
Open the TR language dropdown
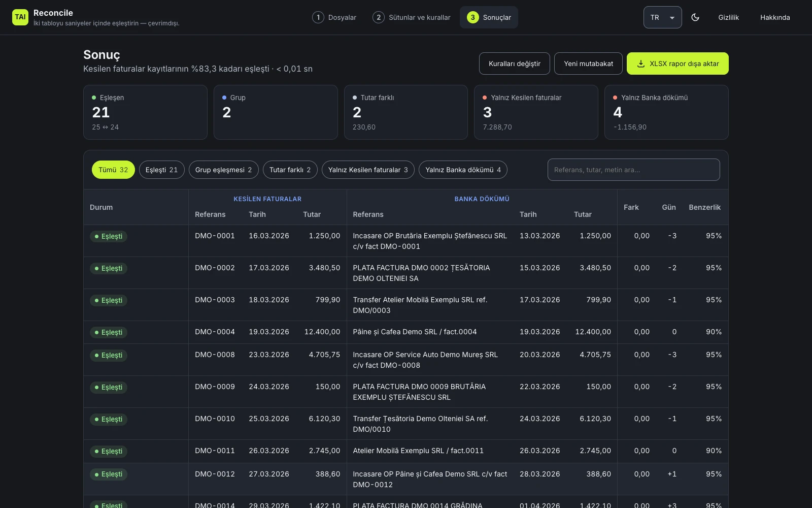(662, 17)
